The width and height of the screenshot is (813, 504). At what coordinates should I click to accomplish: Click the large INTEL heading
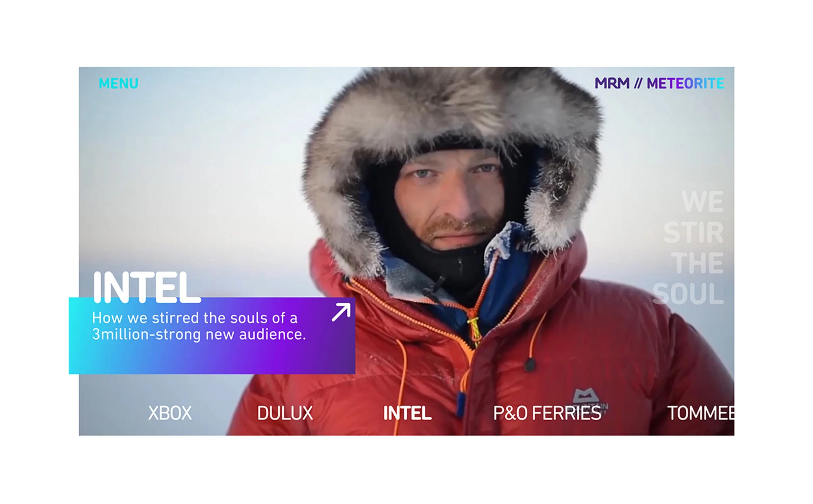coord(146,287)
